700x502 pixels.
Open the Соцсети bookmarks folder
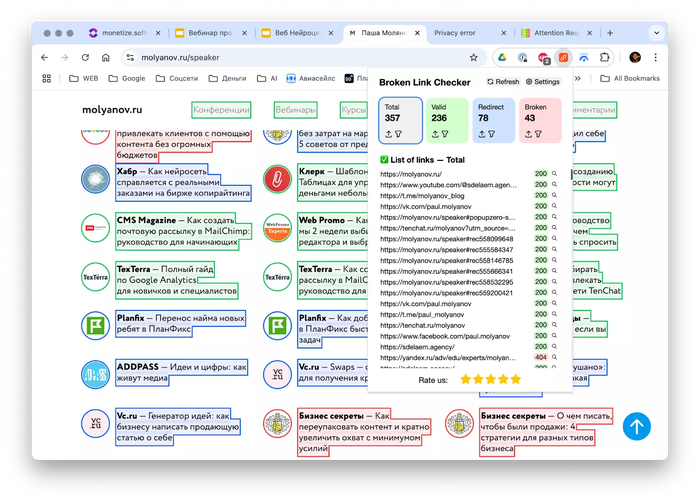[x=177, y=79]
